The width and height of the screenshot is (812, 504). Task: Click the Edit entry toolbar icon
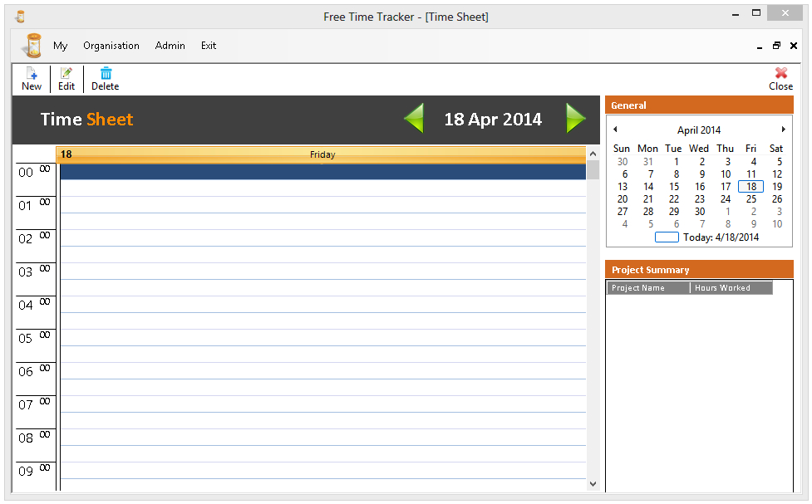point(66,74)
